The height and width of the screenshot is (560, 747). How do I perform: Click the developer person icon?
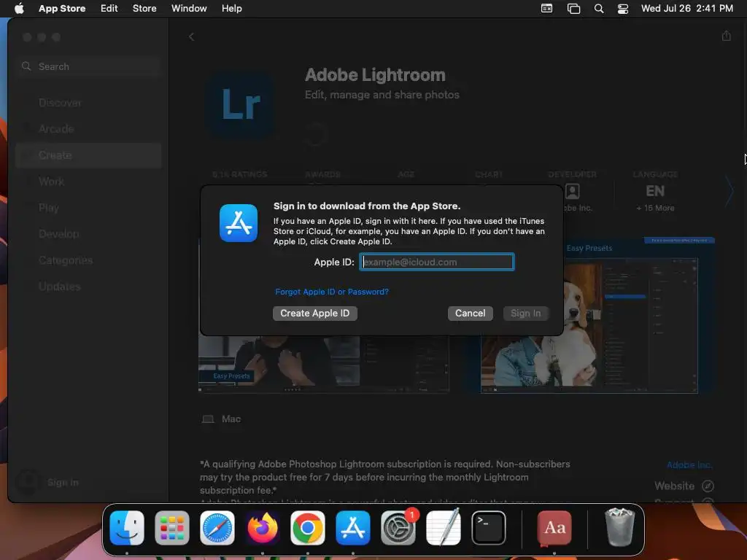[572, 192]
